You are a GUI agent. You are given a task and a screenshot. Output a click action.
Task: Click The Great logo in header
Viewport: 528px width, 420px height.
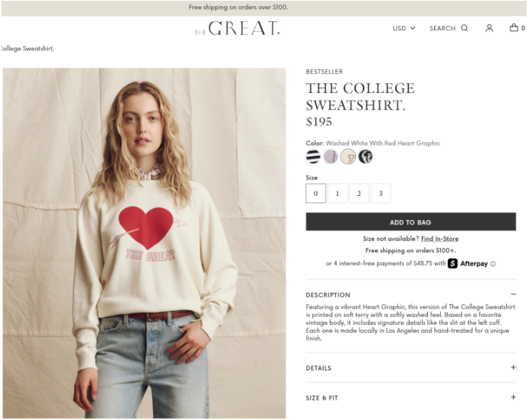coord(237,28)
